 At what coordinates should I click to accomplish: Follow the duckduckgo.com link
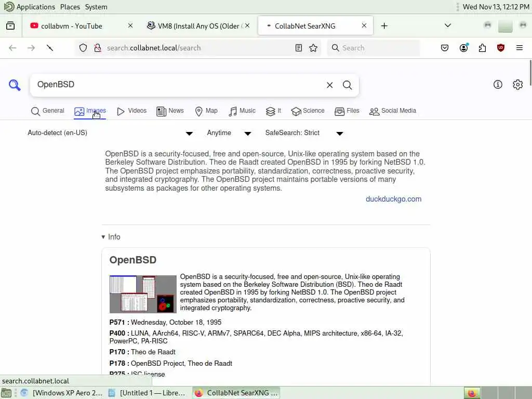tap(394, 199)
